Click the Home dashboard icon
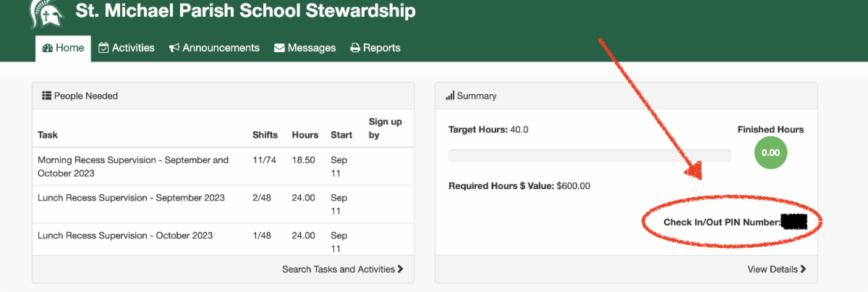868x292 pixels. pyautogui.click(x=48, y=48)
